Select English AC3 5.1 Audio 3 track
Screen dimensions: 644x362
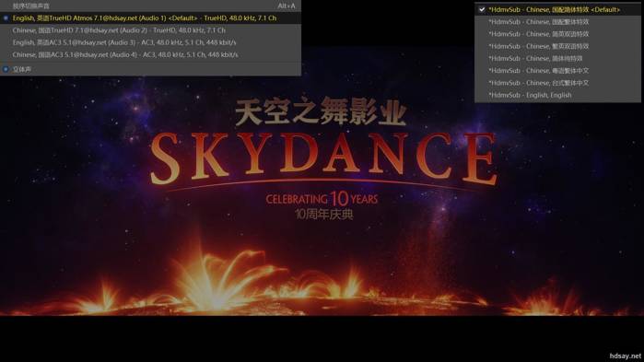click(150, 42)
